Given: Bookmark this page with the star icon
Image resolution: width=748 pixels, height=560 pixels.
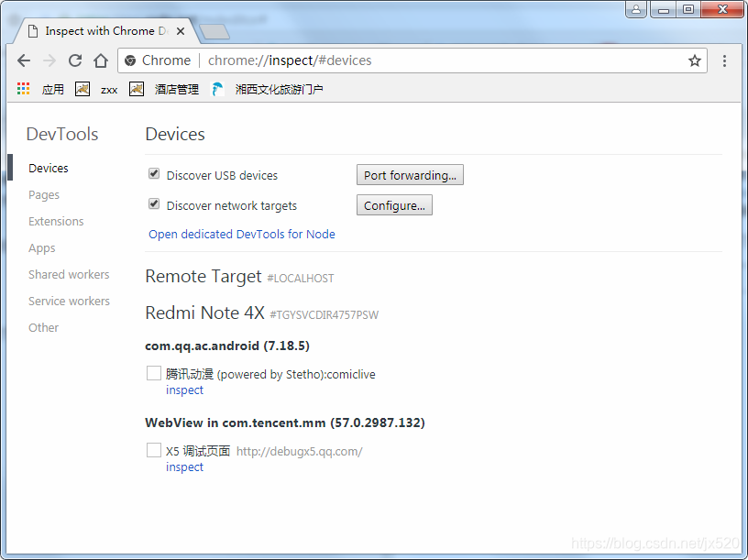Looking at the screenshot, I should pyautogui.click(x=695, y=60).
